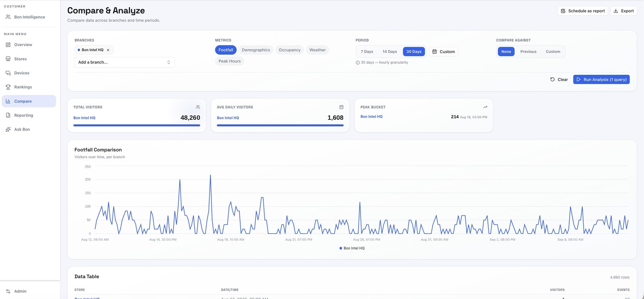Toggle the Weather metric
The width and height of the screenshot is (644, 299).
pyautogui.click(x=318, y=50)
